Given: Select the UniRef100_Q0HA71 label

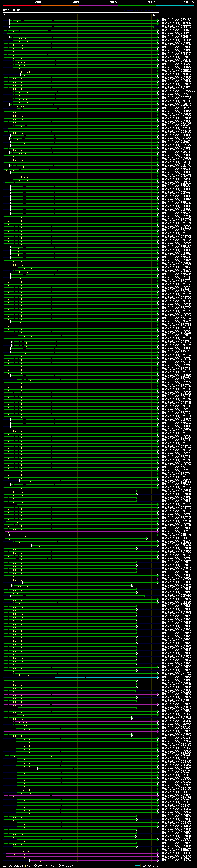Looking at the screenshot, I should pos(177,142).
